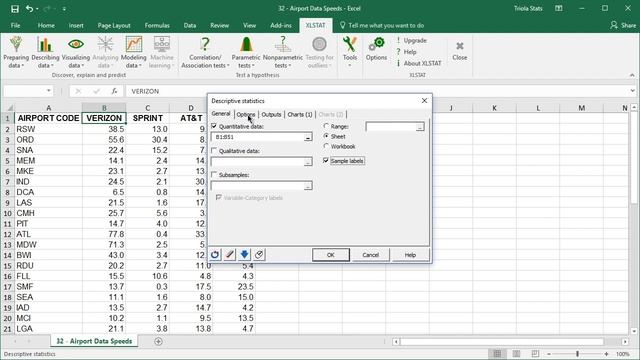The width and height of the screenshot is (640, 360).
Task: Select the Workbook radio button
Action: pos(326,146)
